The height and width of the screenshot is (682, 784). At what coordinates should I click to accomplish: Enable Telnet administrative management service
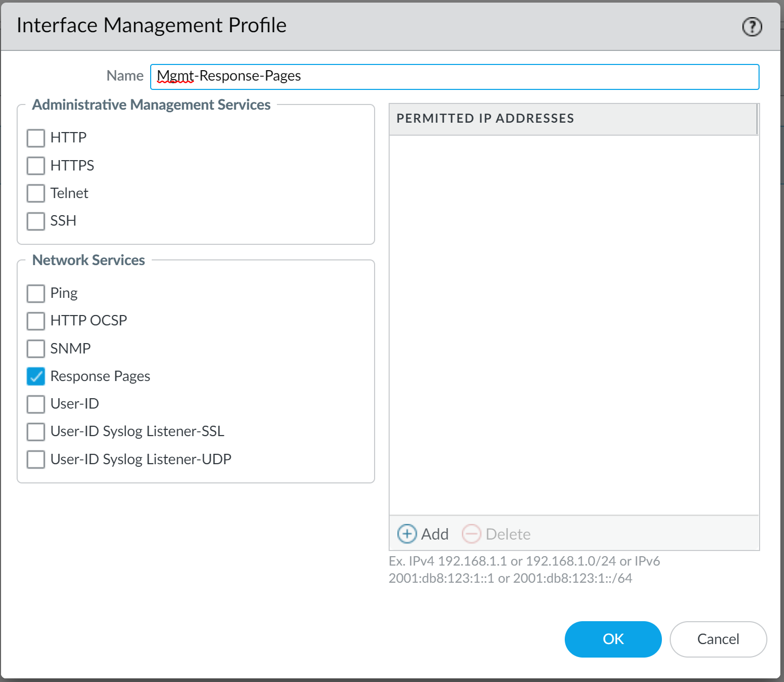tap(35, 193)
